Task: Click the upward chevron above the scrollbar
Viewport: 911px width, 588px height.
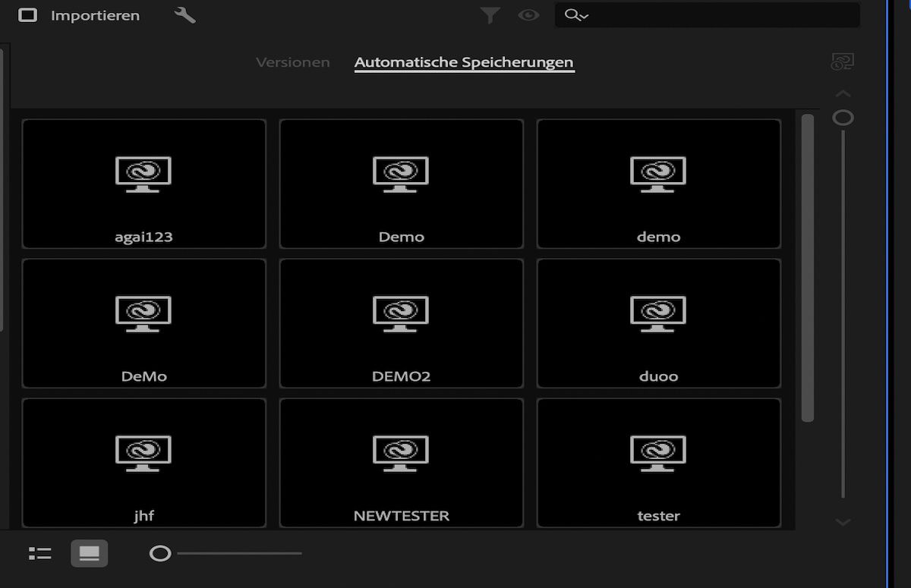Action: coord(843,93)
